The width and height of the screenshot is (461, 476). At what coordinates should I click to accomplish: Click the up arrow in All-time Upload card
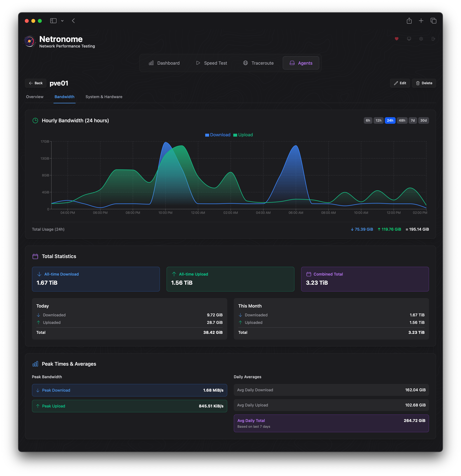pyautogui.click(x=174, y=274)
